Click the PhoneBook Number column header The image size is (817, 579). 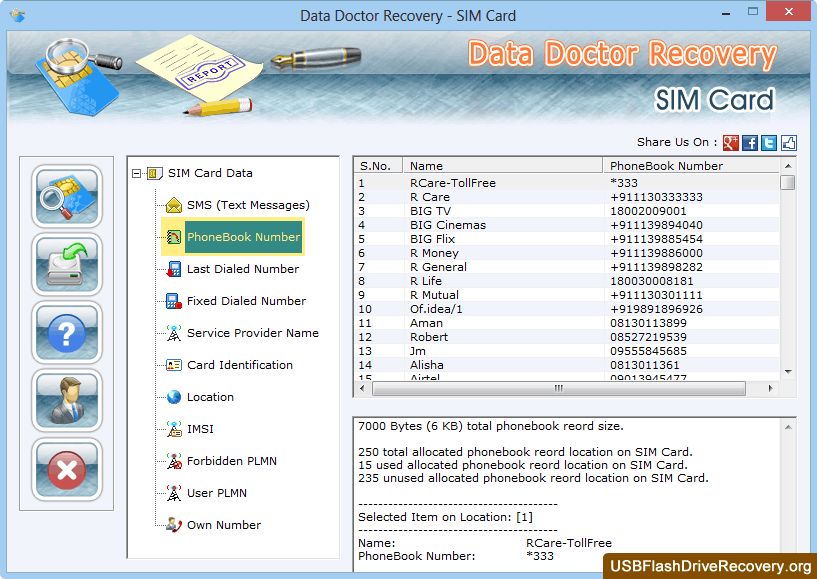coord(690,166)
